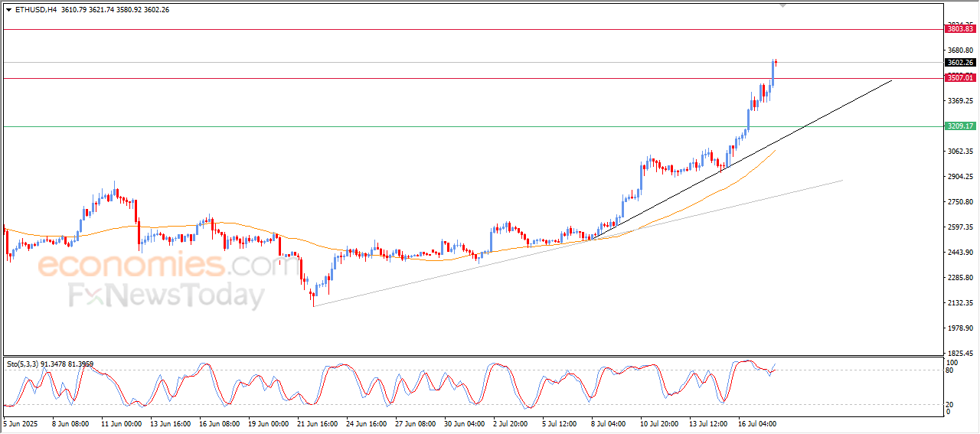Click the stochastic 20 level label
980x434 pixels.
click(x=951, y=404)
